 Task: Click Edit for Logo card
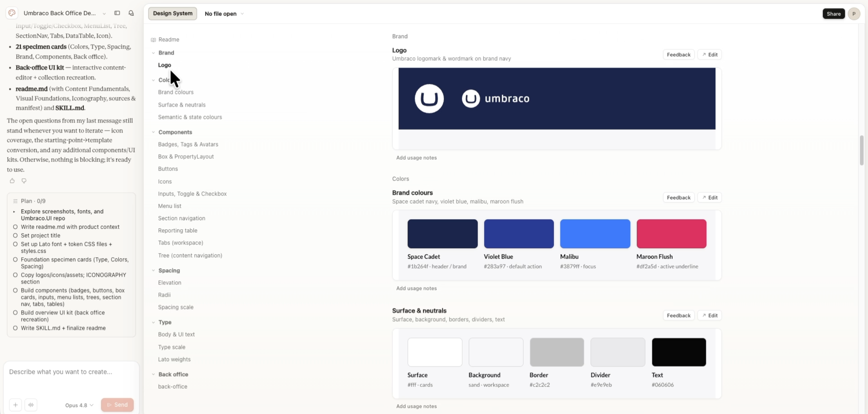click(710, 54)
